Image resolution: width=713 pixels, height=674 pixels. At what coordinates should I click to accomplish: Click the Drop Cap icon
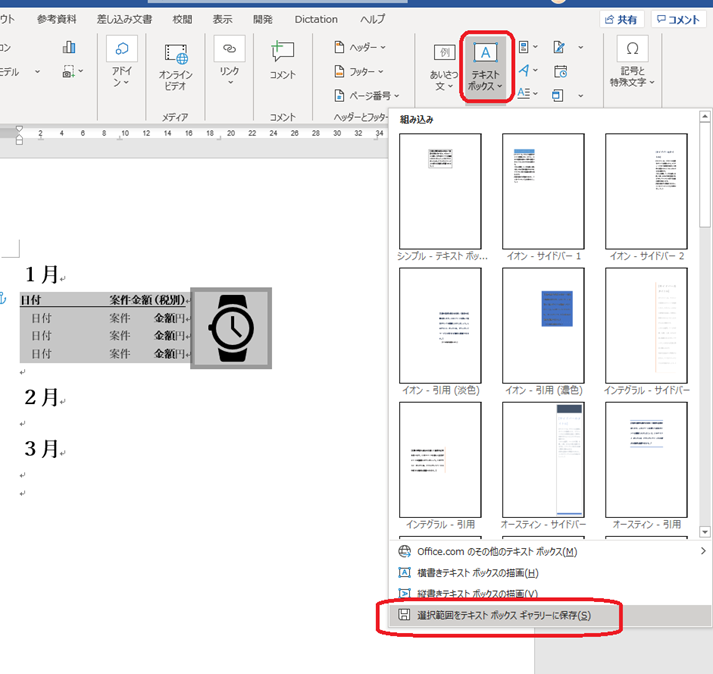[524, 93]
